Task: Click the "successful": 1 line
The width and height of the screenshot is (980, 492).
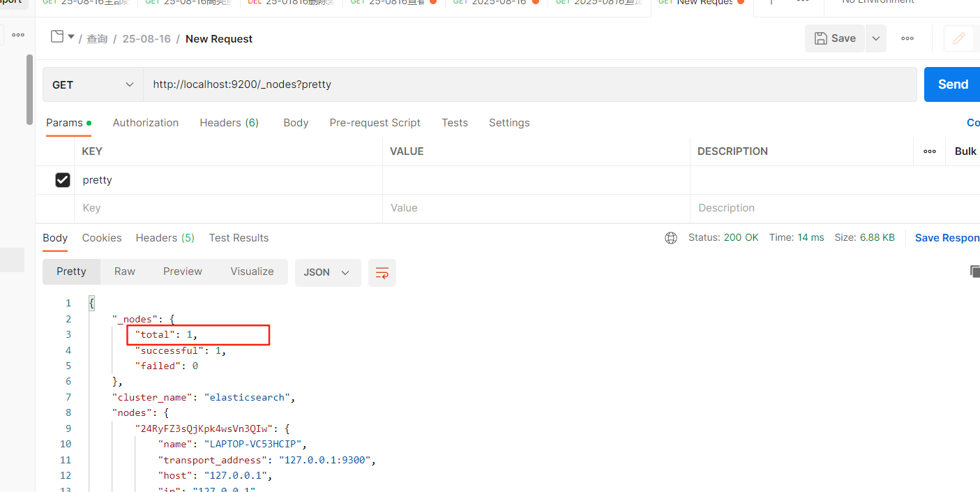Action: [x=181, y=350]
